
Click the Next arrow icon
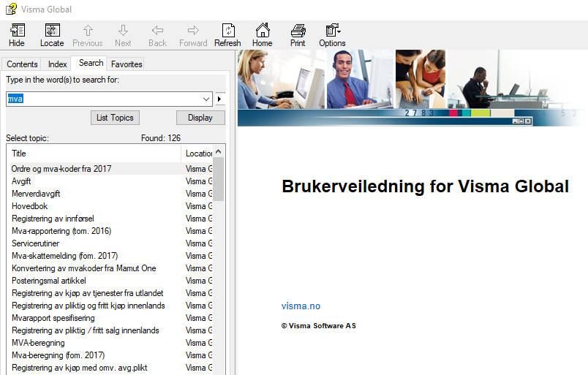point(123,35)
